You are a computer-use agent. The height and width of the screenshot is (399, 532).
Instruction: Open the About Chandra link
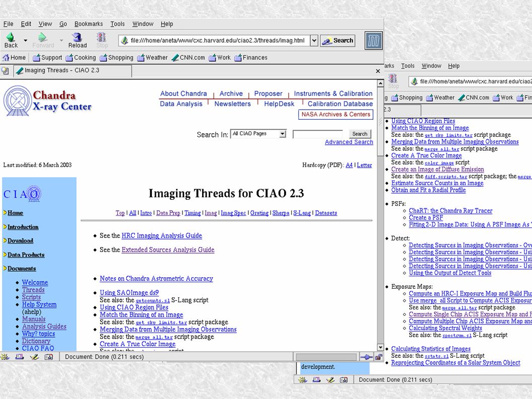tap(184, 94)
